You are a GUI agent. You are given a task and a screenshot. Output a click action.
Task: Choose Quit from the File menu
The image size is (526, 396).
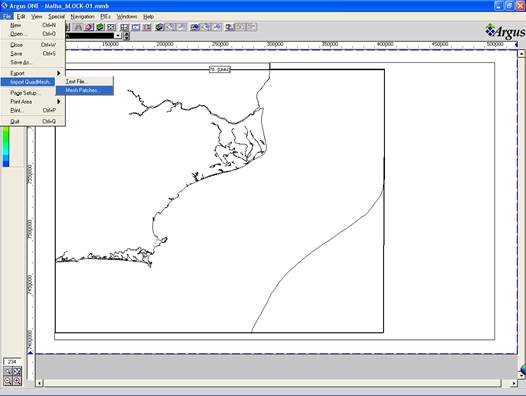point(33,121)
